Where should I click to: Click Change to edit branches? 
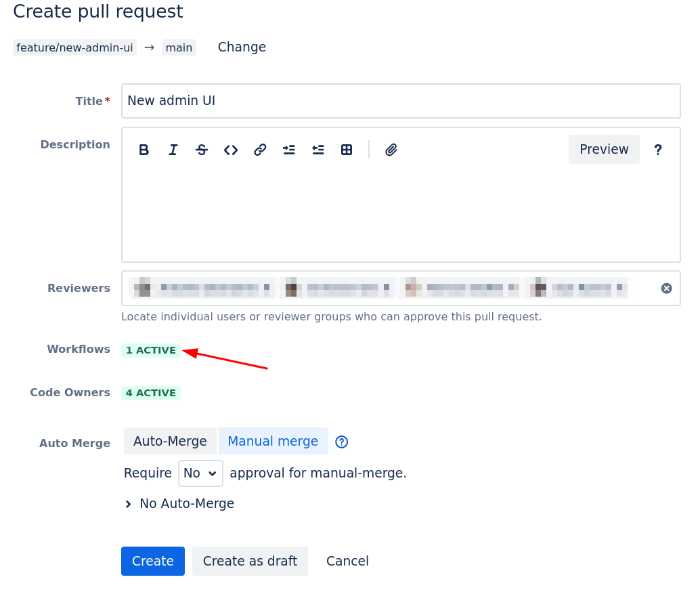point(242,47)
